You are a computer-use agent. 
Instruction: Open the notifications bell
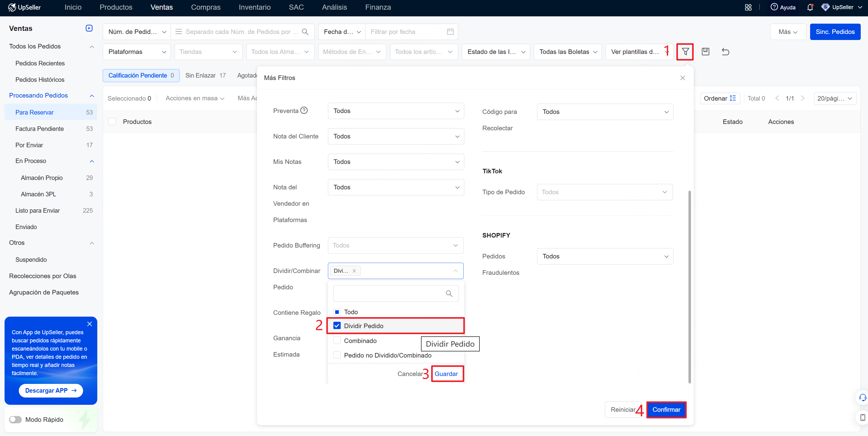click(x=810, y=7)
